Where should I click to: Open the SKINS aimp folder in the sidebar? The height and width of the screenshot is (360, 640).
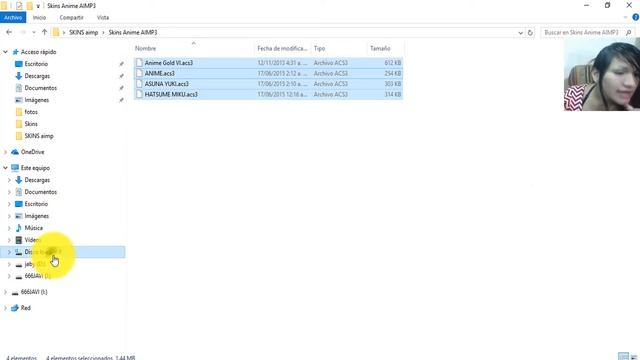click(39, 136)
